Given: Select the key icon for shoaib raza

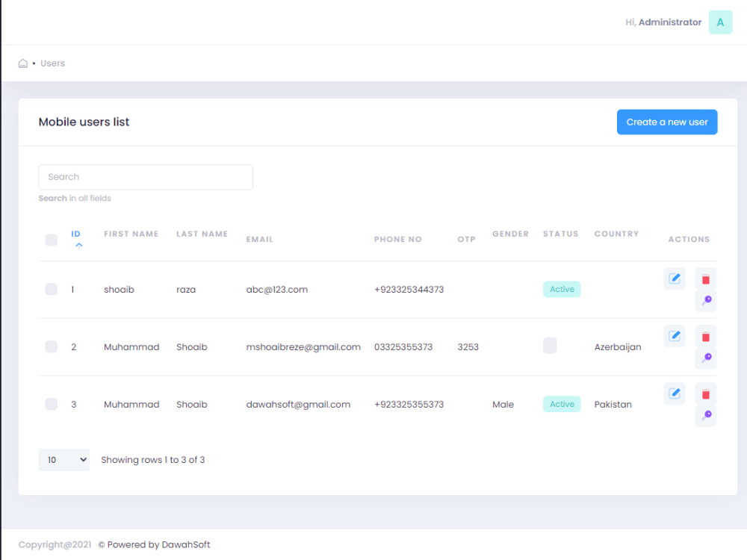Looking at the screenshot, I should click(705, 300).
